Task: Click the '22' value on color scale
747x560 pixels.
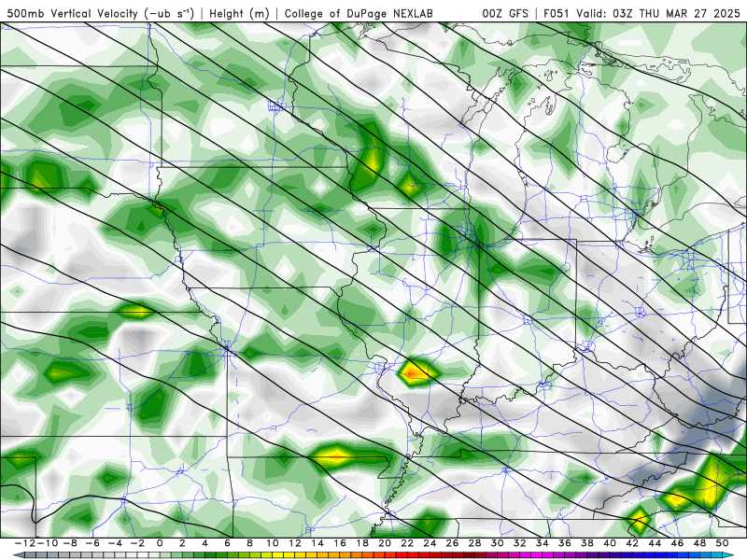Action: point(407,543)
